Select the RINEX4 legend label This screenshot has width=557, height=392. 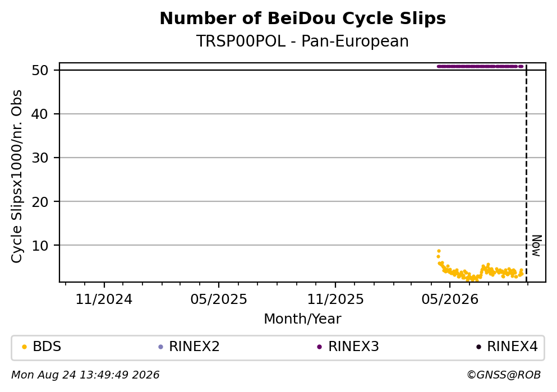coord(512,347)
